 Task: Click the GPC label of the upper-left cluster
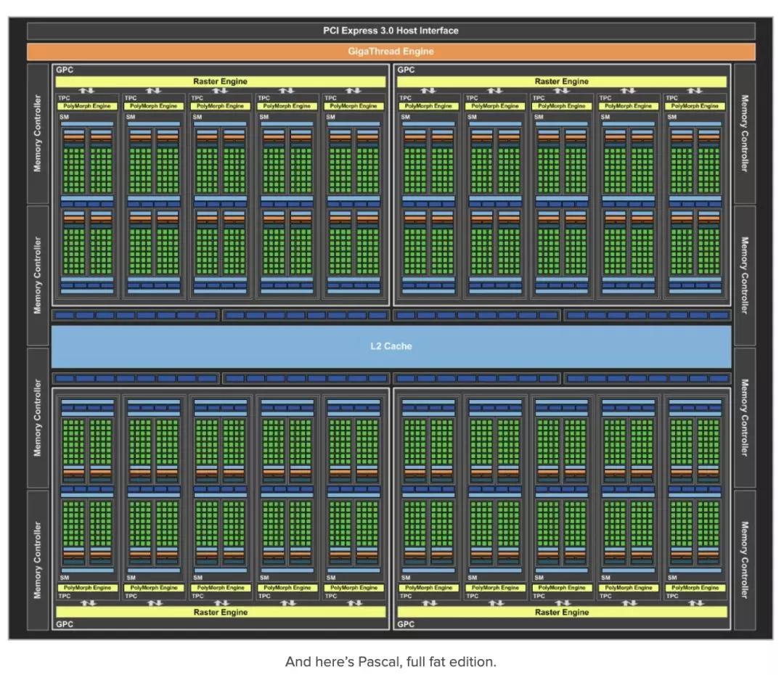(65, 70)
